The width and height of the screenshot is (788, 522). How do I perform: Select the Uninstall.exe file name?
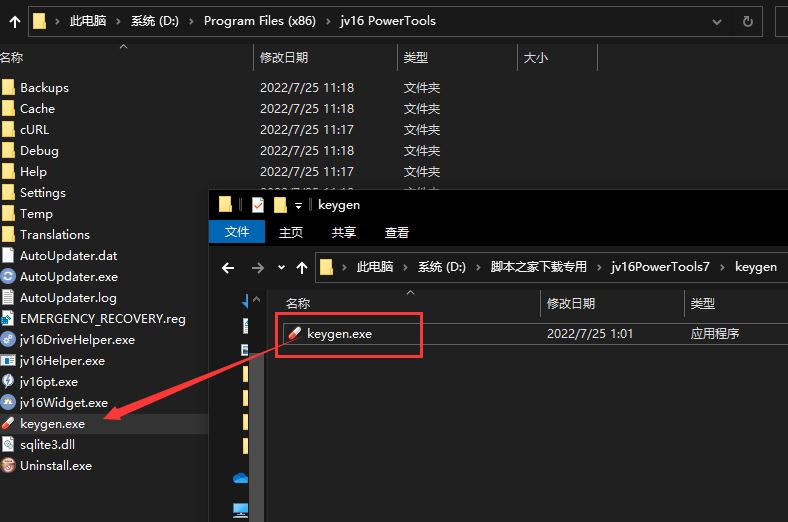[x=56, y=466]
